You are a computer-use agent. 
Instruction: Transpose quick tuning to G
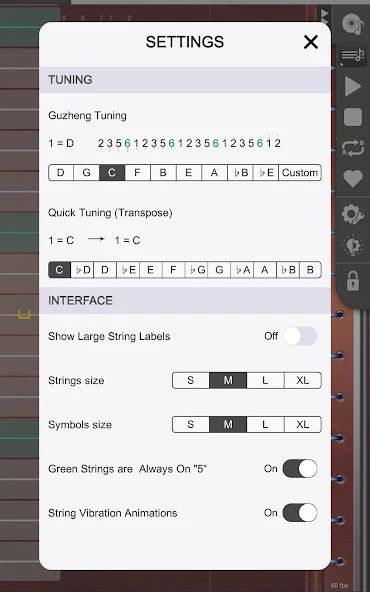pyautogui.click(x=219, y=270)
